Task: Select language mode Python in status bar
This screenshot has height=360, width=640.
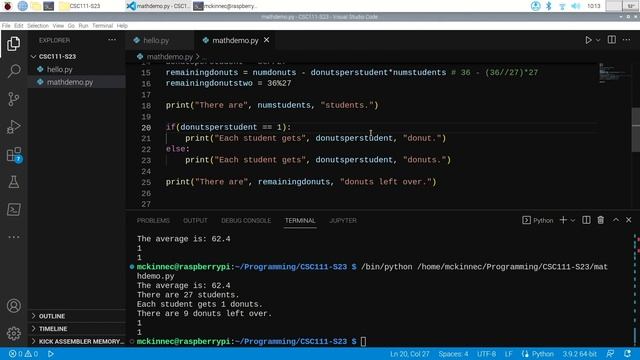Action: (x=538, y=354)
